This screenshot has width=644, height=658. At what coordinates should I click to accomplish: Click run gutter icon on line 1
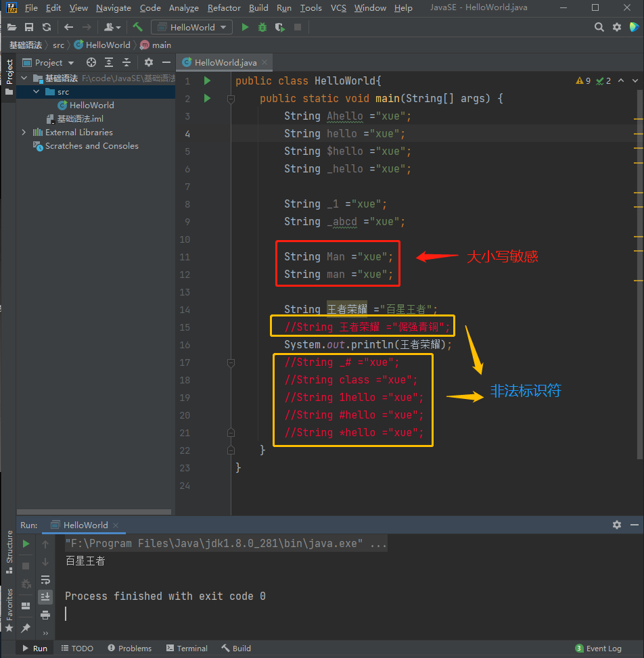[x=207, y=80]
